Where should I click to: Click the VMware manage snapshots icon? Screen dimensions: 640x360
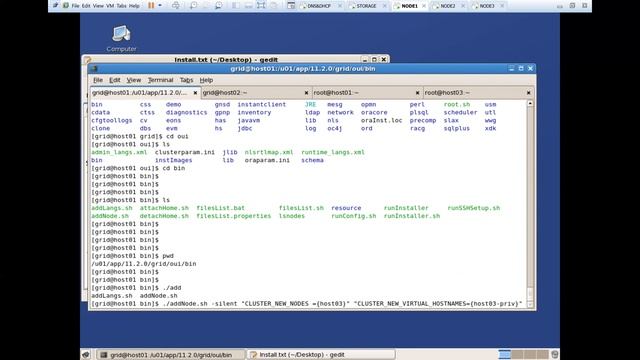coord(219,6)
